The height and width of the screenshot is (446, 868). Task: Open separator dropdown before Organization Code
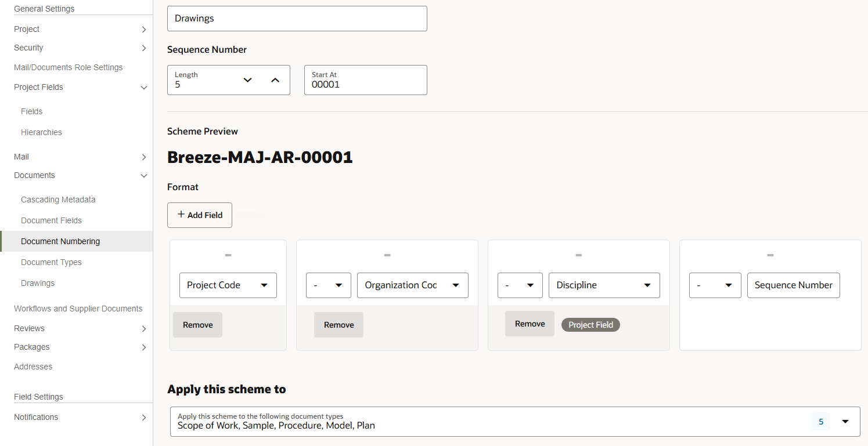(x=329, y=285)
